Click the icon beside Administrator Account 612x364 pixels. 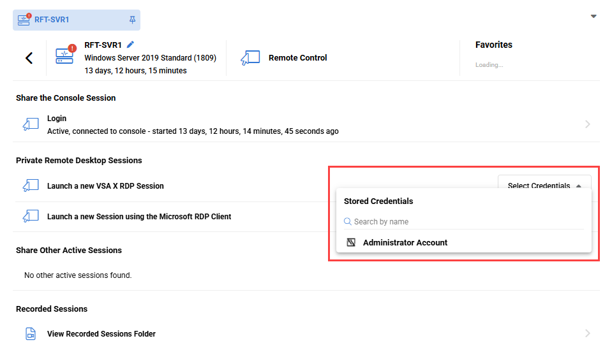click(x=351, y=243)
